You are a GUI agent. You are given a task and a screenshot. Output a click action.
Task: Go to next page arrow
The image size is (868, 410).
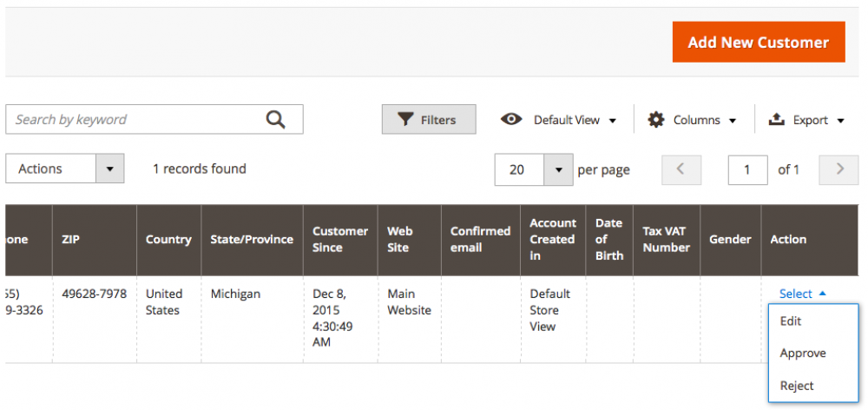838,169
